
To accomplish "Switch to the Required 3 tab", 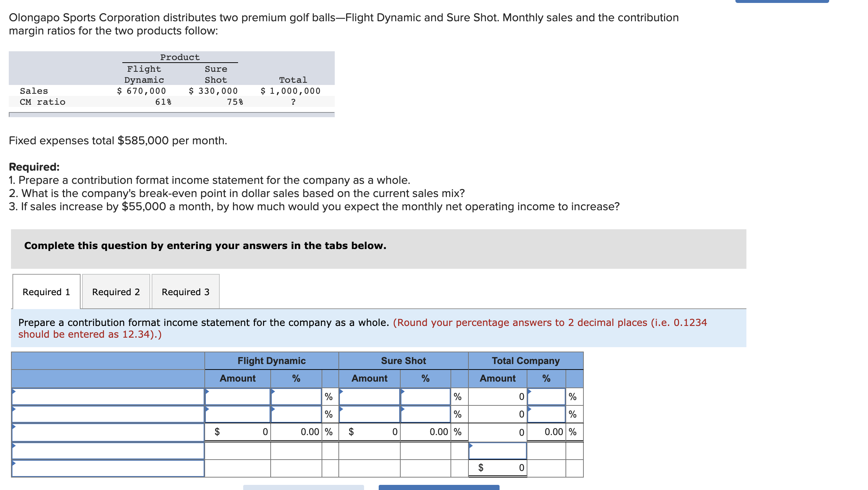I will pos(185,292).
